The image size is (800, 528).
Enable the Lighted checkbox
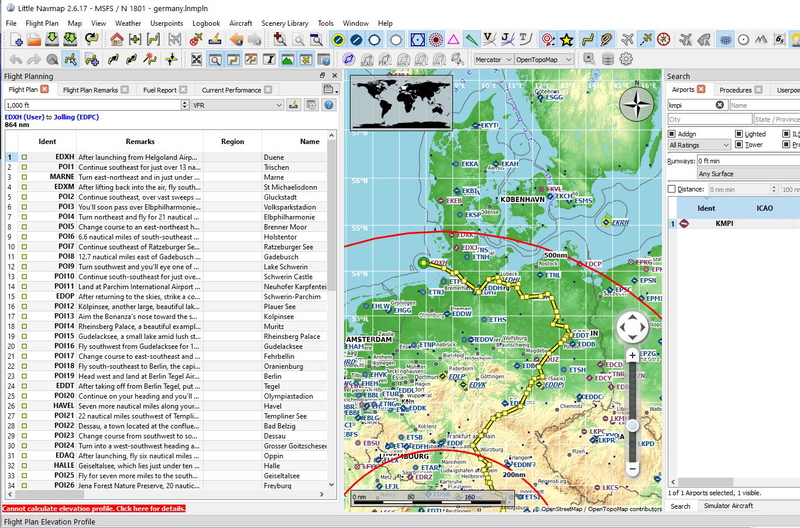(739, 134)
